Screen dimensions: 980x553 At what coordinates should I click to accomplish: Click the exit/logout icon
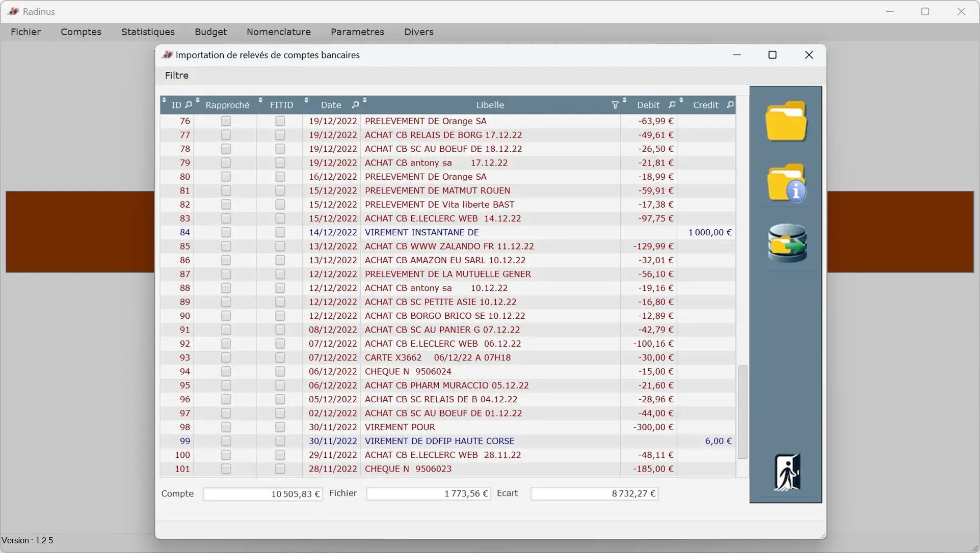coord(786,471)
